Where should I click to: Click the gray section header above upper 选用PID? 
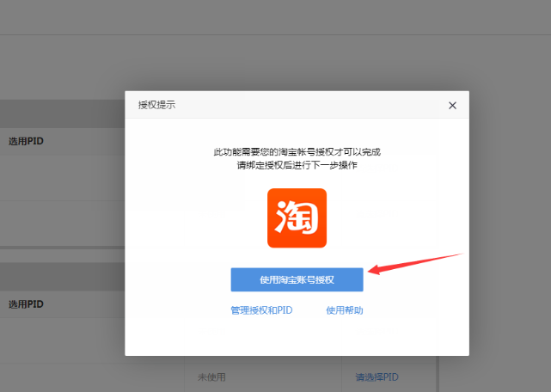pyautogui.click(x=60, y=113)
